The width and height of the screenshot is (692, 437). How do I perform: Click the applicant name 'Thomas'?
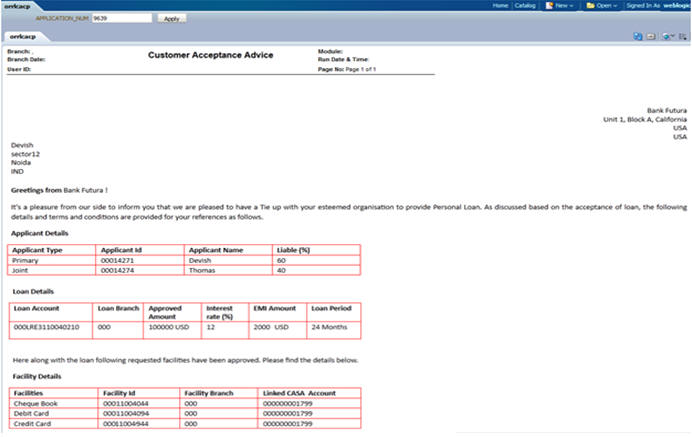coord(202,270)
